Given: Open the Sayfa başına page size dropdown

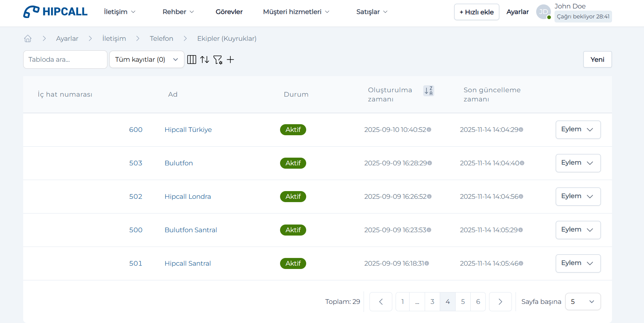Looking at the screenshot, I should [583, 302].
